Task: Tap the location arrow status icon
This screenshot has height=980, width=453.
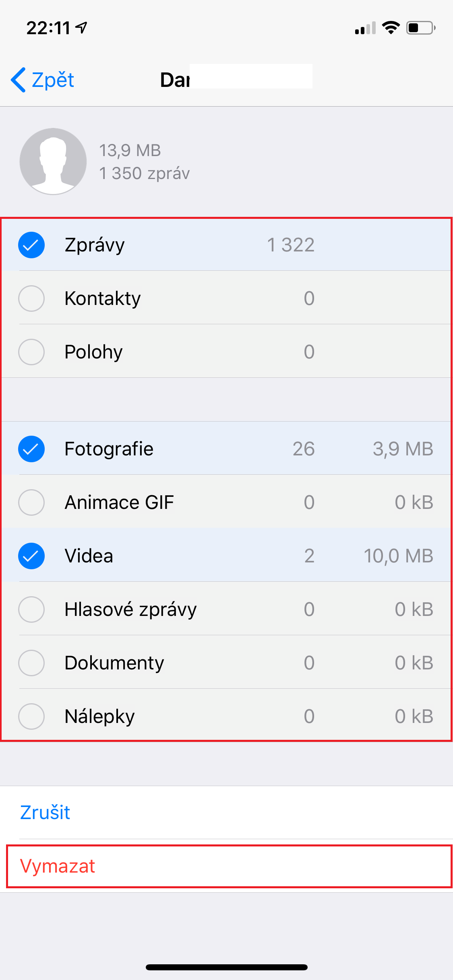Action: tap(82, 27)
